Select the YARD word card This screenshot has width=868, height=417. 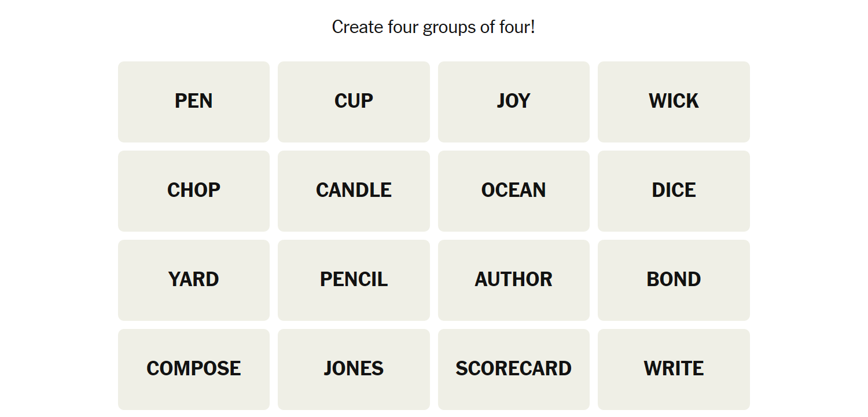point(194,280)
